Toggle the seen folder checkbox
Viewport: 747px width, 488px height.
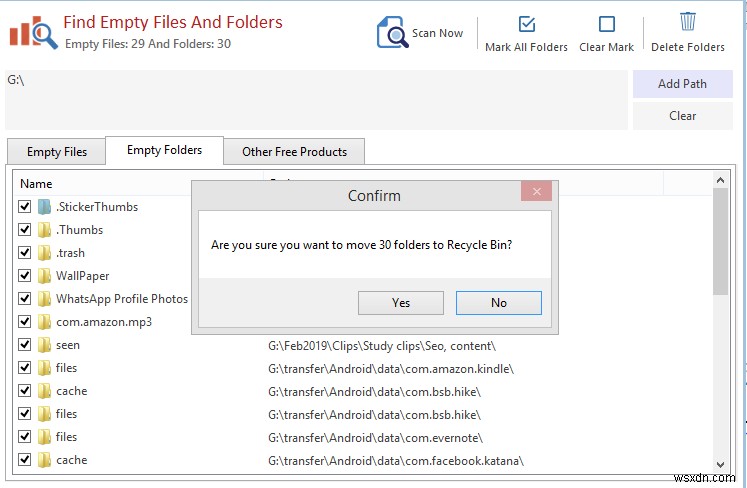click(x=24, y=345)
